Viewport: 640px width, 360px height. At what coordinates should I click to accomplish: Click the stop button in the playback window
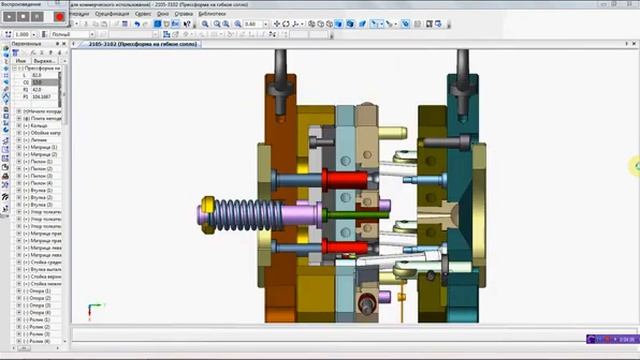[x=23, y=17]
